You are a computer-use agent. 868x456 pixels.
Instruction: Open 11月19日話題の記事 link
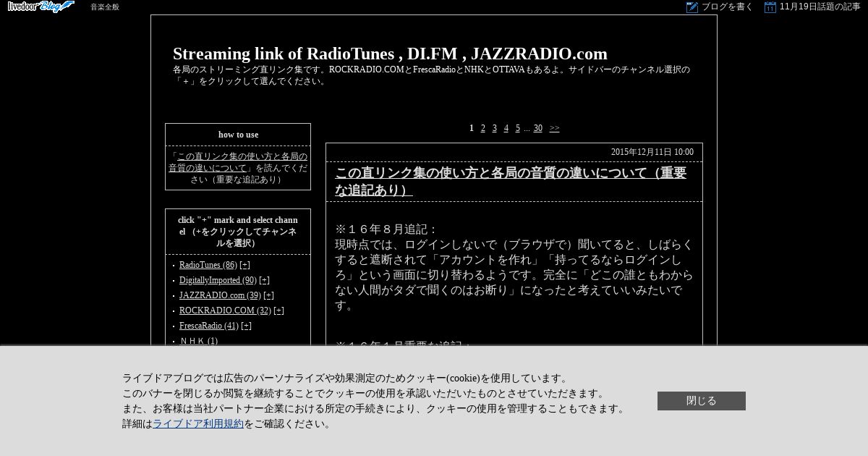coord(820,7)
